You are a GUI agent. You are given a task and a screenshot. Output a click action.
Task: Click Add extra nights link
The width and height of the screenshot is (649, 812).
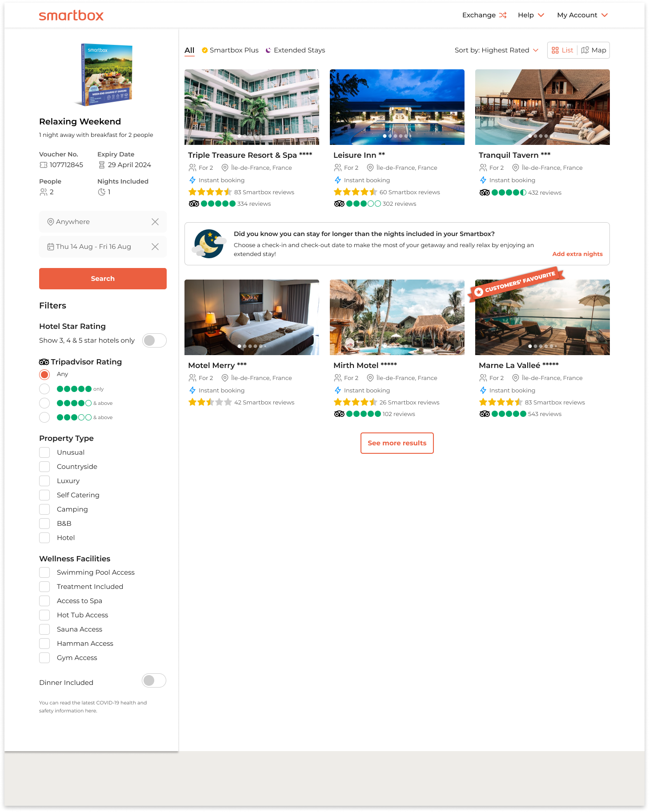pyautogui.click(x=577, y=254)
